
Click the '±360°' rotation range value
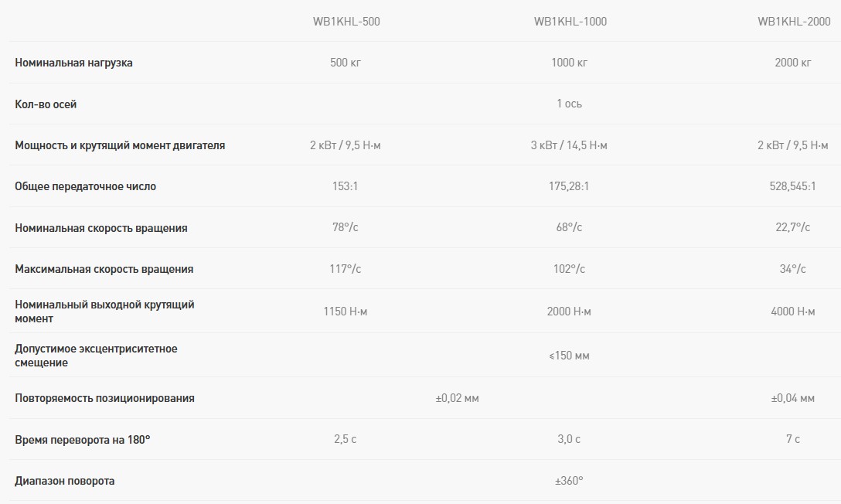[x=569, y=481]
